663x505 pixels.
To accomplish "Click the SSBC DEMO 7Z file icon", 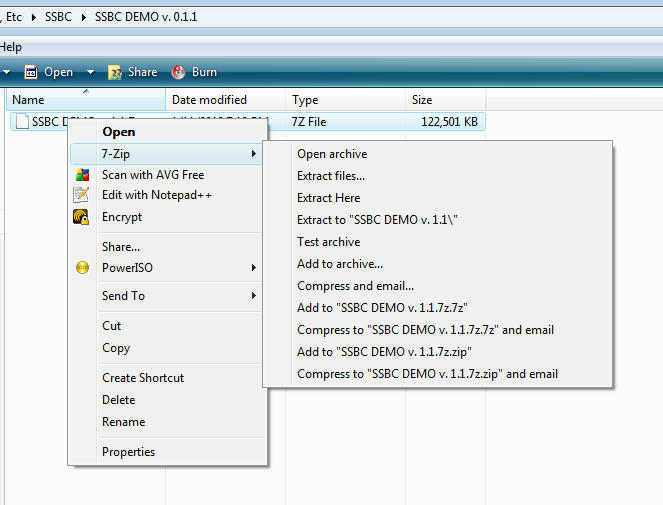I will (20, 122).
